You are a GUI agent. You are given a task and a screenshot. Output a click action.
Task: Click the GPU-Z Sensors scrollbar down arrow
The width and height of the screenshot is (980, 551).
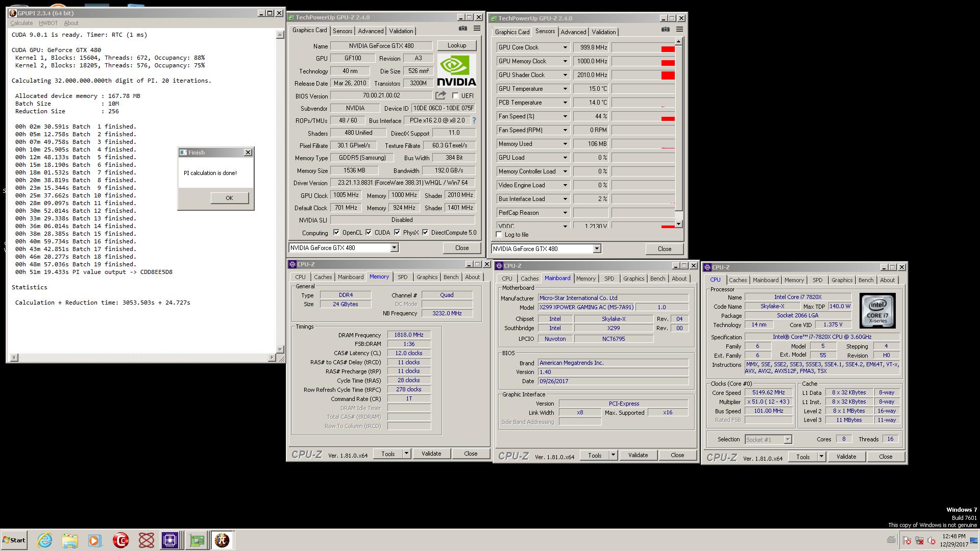click(678, 224)
